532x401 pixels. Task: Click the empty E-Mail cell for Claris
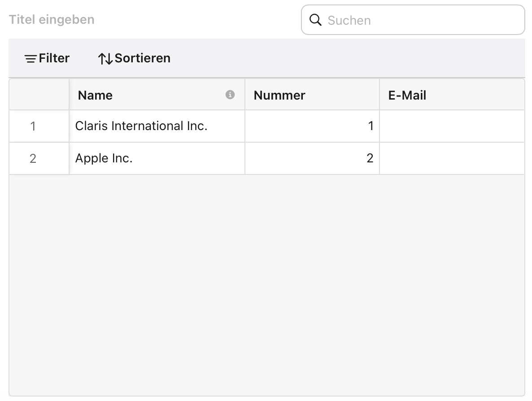[x=451, y=126]
